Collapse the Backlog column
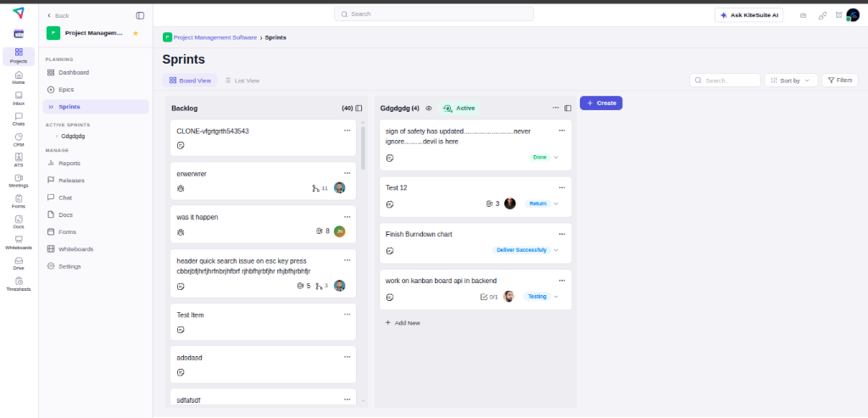The height and width of the screenshot is (418, 868). [x=359, y=109]
